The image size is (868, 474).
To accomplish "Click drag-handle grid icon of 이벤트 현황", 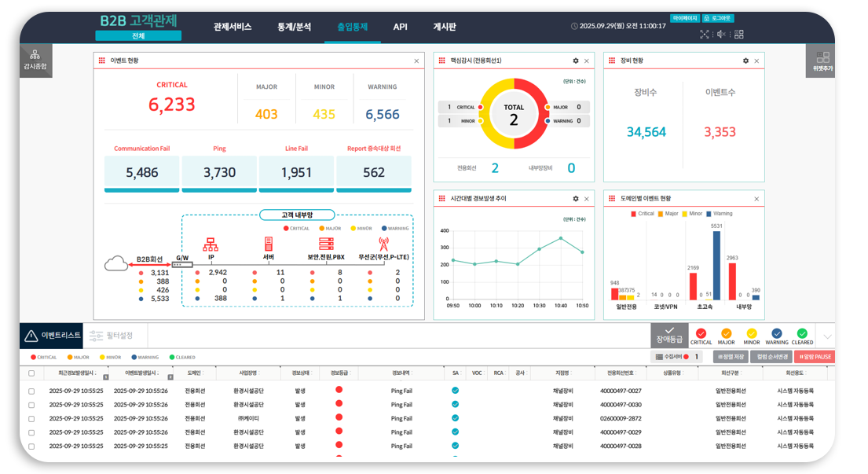I will (x=102, y=61).
